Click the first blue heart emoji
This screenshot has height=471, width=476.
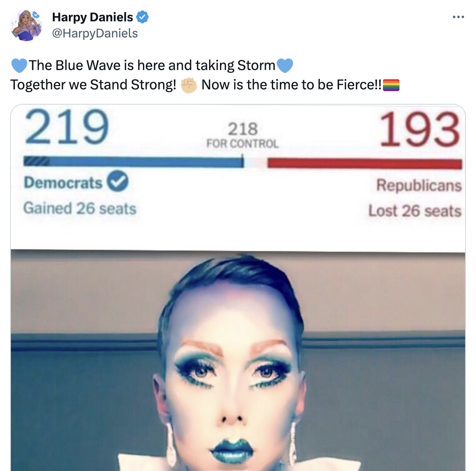click(19, 66)
